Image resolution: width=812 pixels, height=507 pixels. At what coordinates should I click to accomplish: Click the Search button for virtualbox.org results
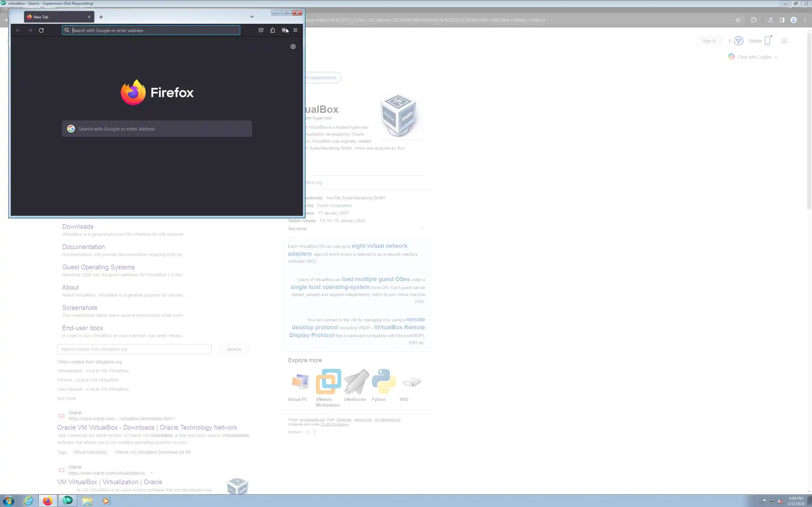[234, 349]
